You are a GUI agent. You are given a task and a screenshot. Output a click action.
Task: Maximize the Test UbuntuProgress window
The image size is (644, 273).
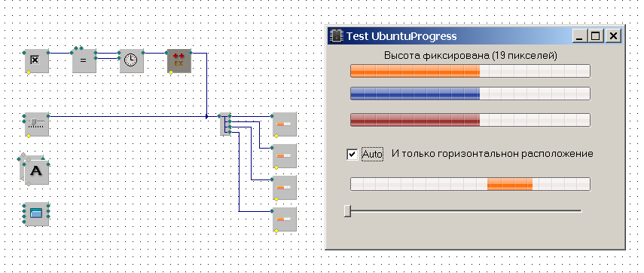(595, 36)
